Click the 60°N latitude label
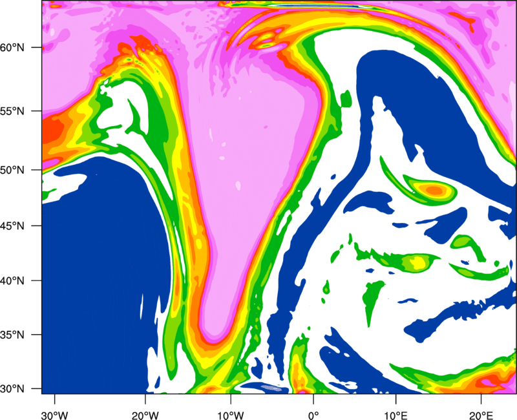The image size is (517, 420). (x=12, y=47)
